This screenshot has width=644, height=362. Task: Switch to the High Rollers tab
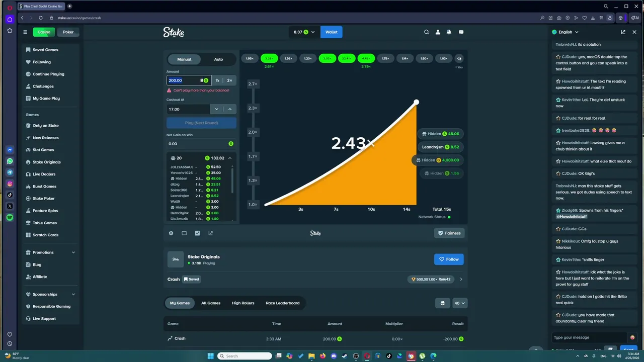point(243,303)
